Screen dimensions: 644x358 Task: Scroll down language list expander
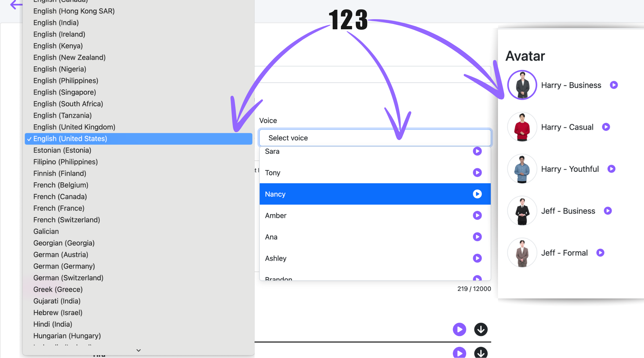pyautogui.click(x=139, y=350)
